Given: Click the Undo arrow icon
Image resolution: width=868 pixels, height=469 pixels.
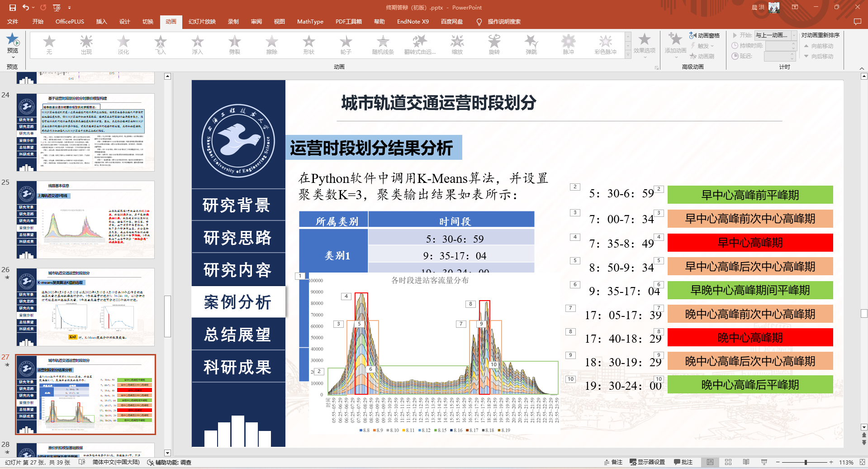Looking at the screenshot, I should pos(26,7).
